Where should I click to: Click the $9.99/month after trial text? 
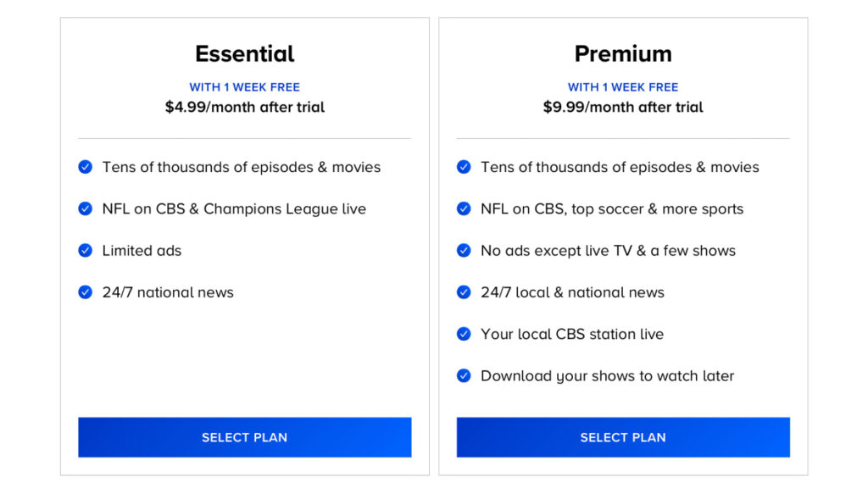[x=623, y=107]
